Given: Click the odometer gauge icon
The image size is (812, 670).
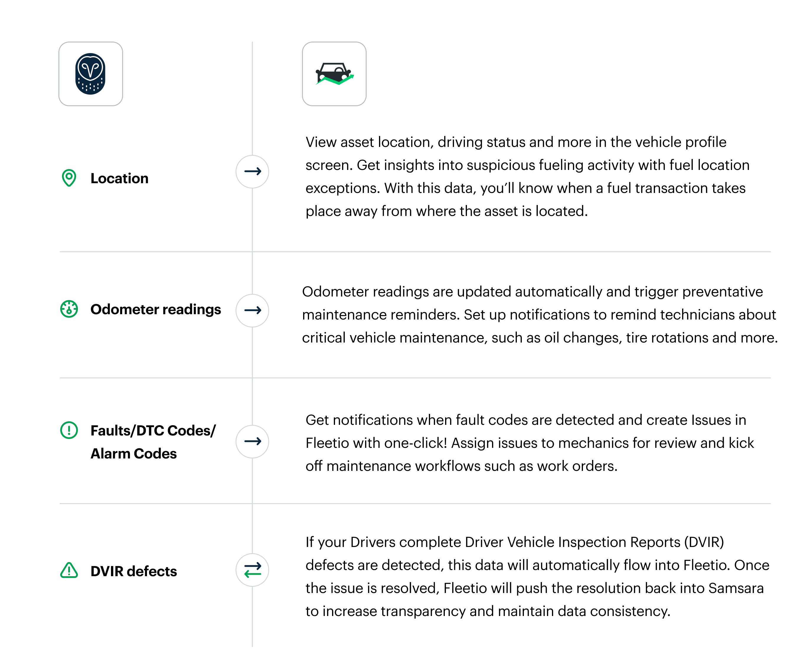Looking at the screenshot, I should point(69,309).
